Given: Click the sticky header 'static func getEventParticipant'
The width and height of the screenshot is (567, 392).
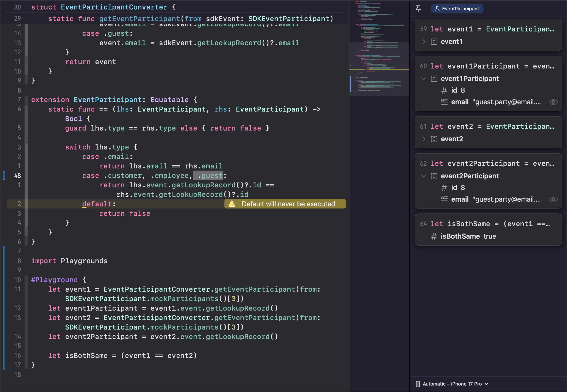Looking at the screenshot, I should point(191,19).
